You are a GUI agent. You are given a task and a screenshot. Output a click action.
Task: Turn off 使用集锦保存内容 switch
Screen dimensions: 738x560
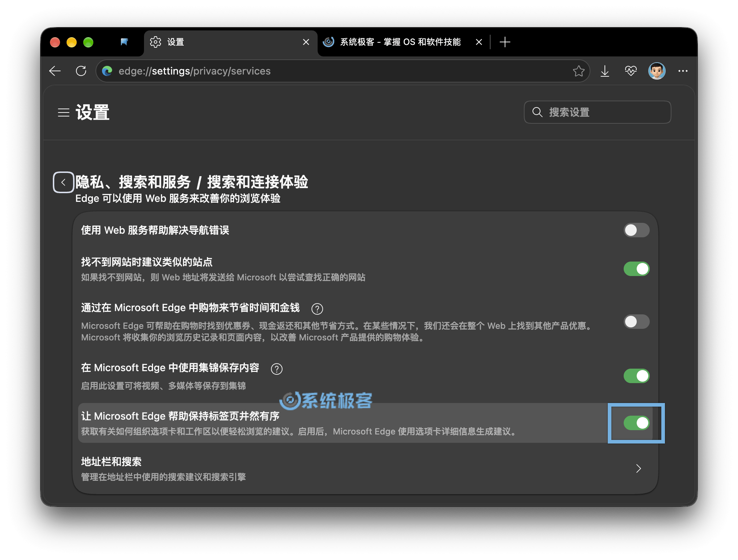[636, 376]
